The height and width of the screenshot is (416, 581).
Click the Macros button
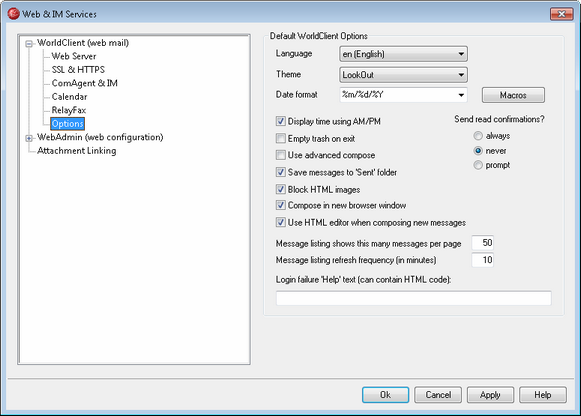513,95
